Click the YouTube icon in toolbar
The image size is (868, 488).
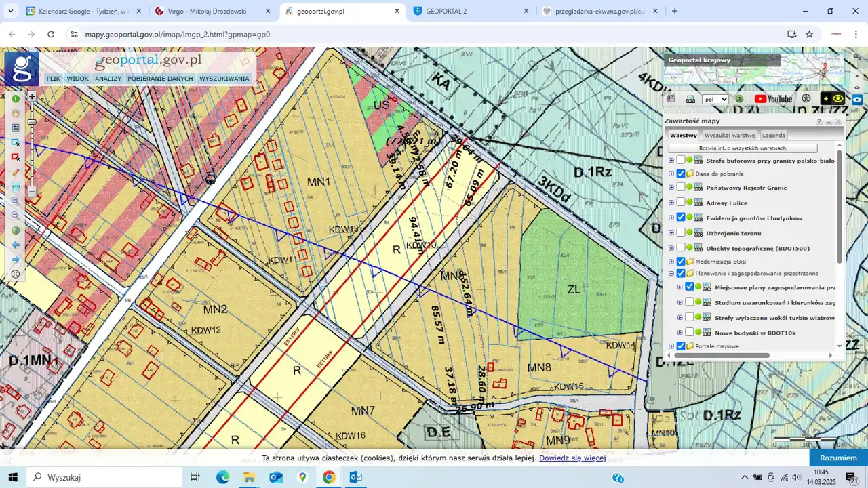[773, 99]
